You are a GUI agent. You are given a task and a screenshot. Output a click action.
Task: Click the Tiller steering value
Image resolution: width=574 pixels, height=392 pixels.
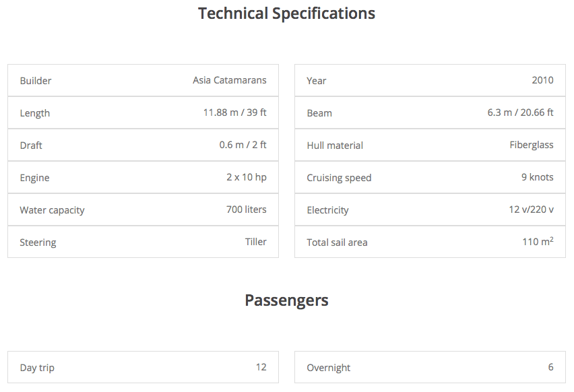[x=255, y=242]
